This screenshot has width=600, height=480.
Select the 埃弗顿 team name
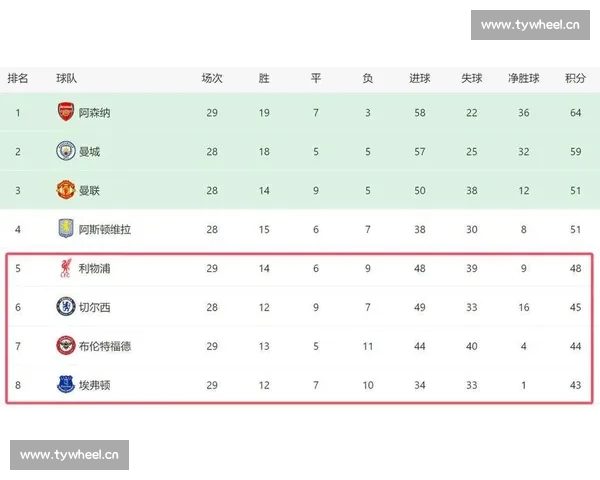click(x=94, y=385)
